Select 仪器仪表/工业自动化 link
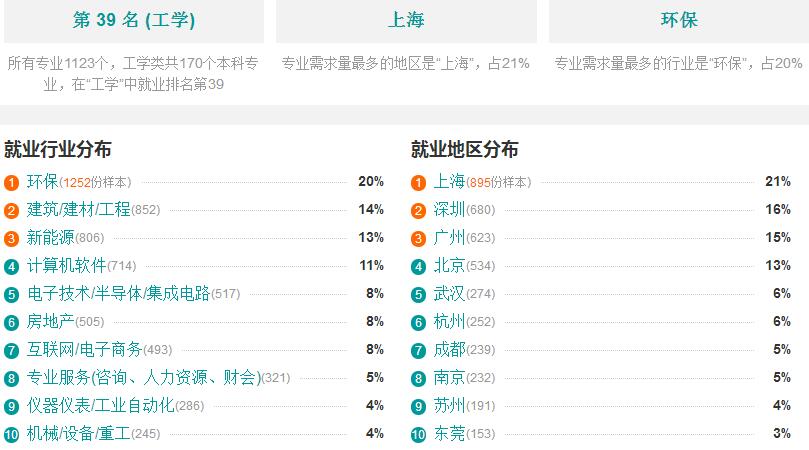This screenshot has width=809, height=450. coord(101,405)
